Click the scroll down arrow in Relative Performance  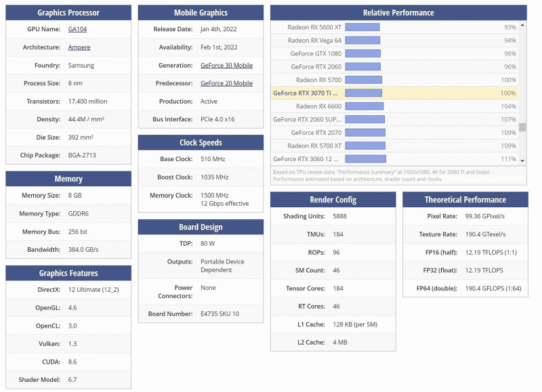tap(522, 160)
